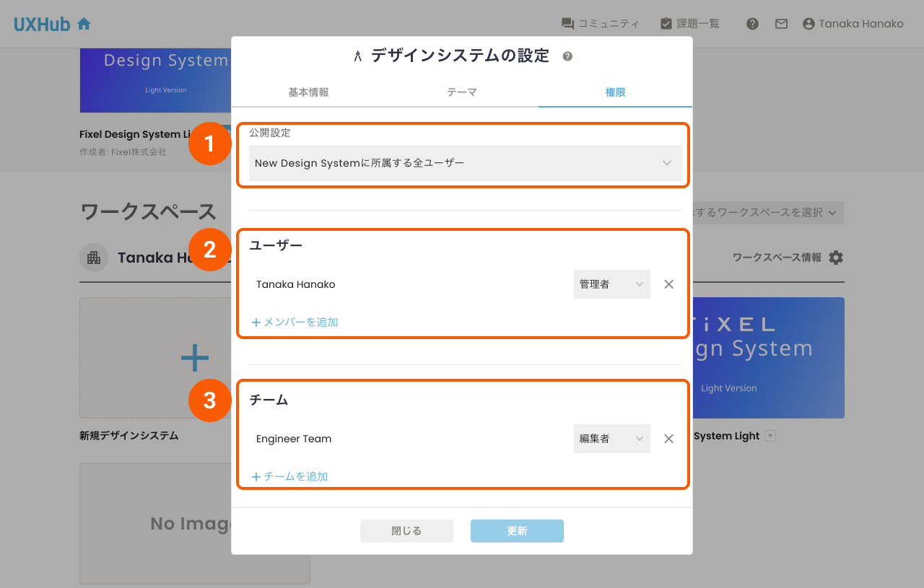Image resolution: width=924 pixels, height=588 pixels.
Task: Click the help question mark in the top bar
Action: pos(752,23)
